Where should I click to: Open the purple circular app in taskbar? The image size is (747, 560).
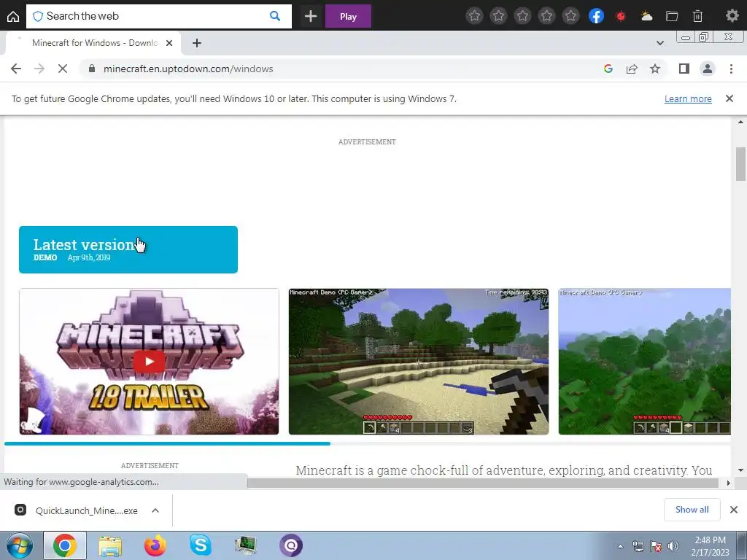[x=291, y=545]
